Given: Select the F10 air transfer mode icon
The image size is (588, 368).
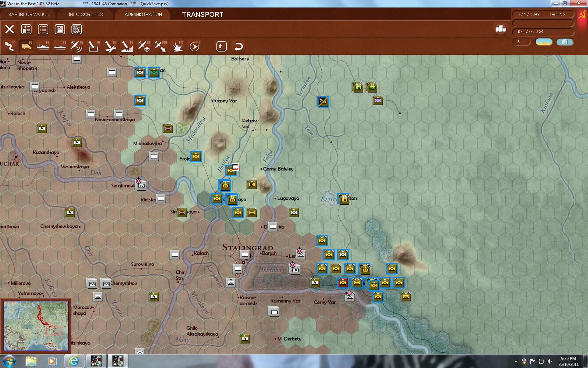Looking at the screenshot, I should [x=161, y=46].
